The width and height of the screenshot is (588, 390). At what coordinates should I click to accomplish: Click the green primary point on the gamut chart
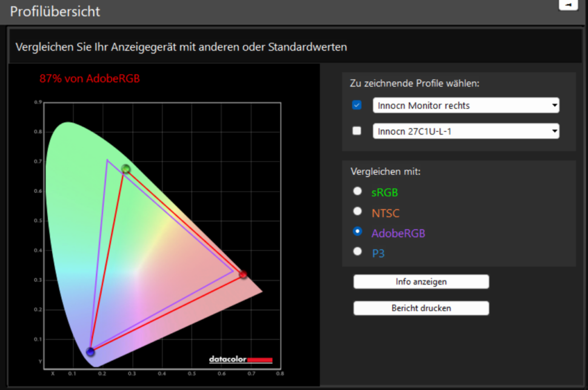tap(126, 169)
